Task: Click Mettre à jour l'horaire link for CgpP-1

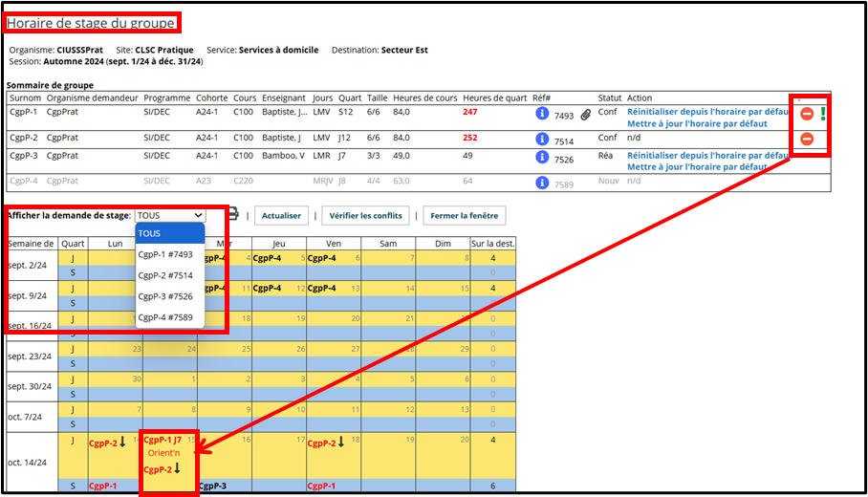Action: coord(697,123)
